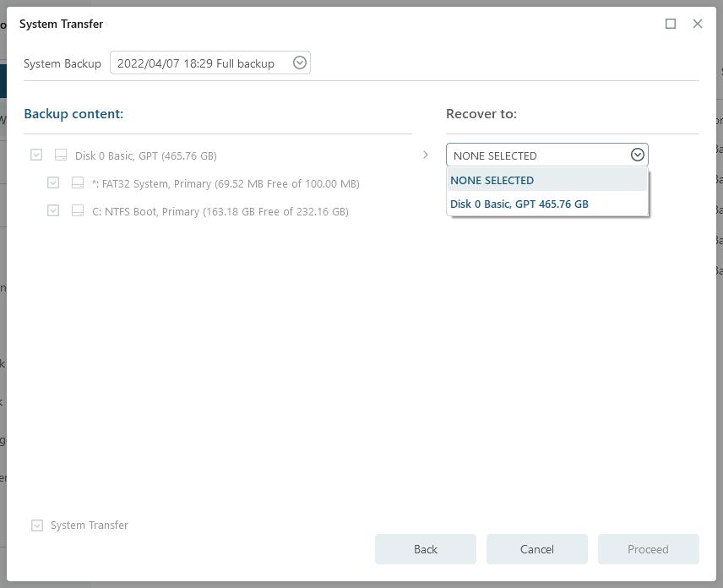This screenshot has height=588, width=723.
Task: Click the C: NTFS Boot partition icon
Action: (x=78, y=211)
